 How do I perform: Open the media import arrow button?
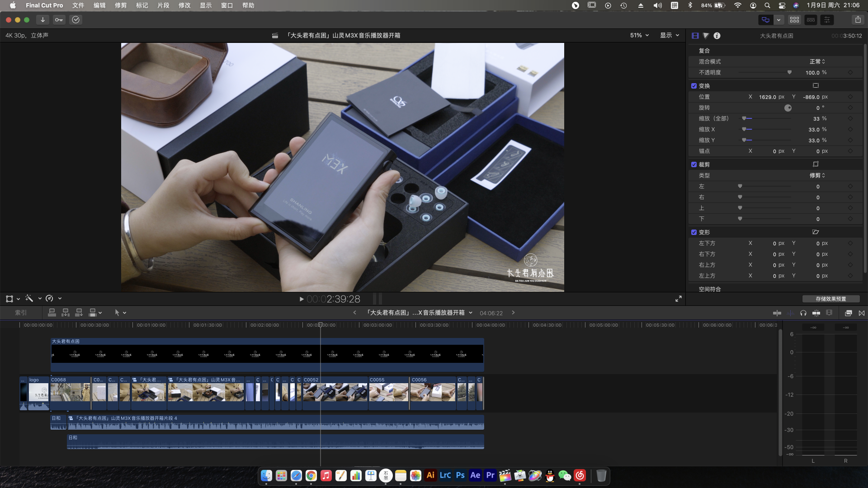click(42, 19)
